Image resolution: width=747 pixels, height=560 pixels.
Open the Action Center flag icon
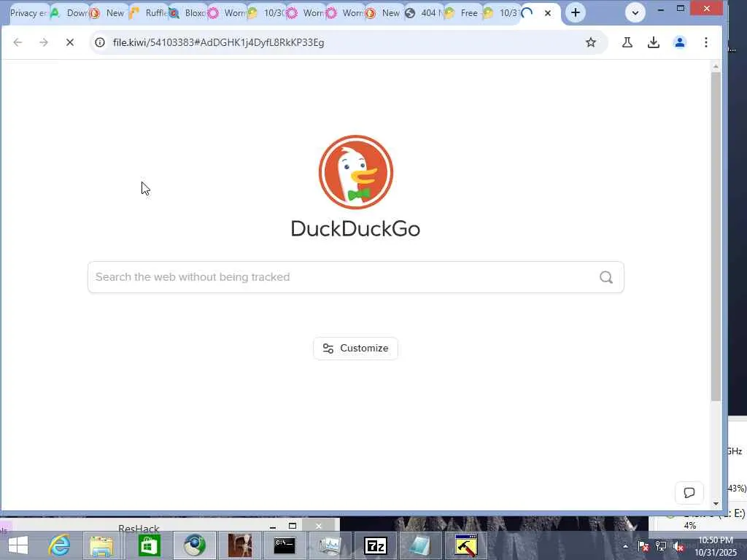pos(643,546)
